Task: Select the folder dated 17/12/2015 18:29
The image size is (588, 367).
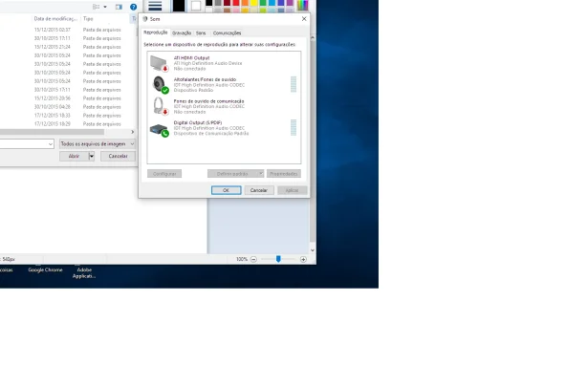Action: [x=68, y=124]
